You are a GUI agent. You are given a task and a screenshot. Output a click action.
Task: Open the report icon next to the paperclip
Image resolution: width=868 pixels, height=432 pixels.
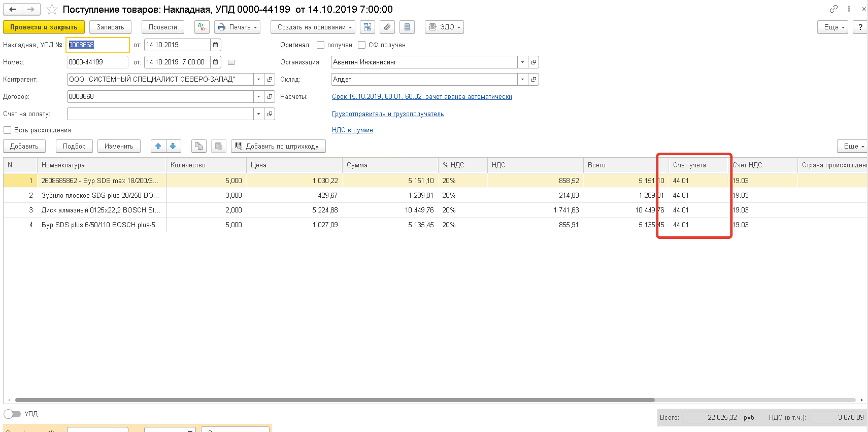(407, 27)
